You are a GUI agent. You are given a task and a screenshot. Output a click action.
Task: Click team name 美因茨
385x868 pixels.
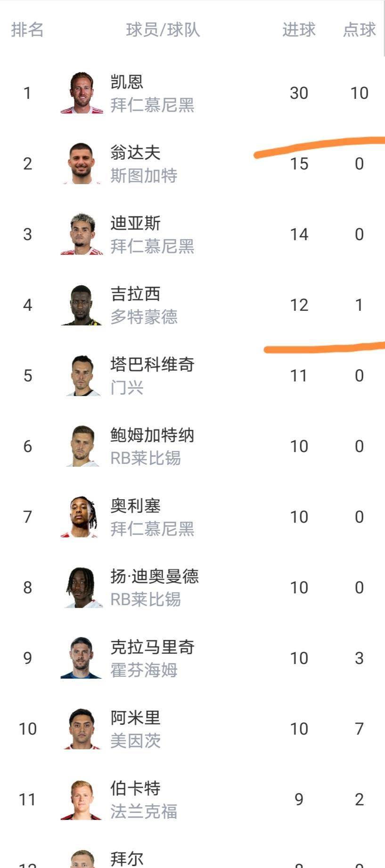tap(135, 741)
